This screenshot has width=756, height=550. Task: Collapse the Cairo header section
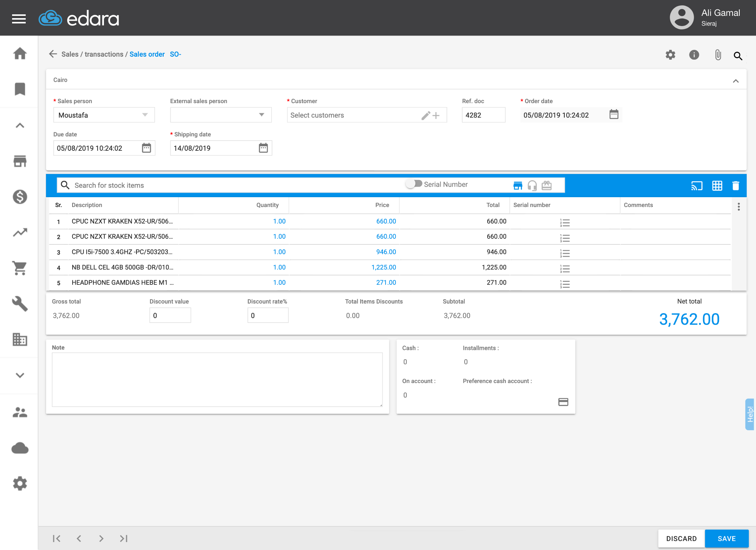(x=736, y=80)
